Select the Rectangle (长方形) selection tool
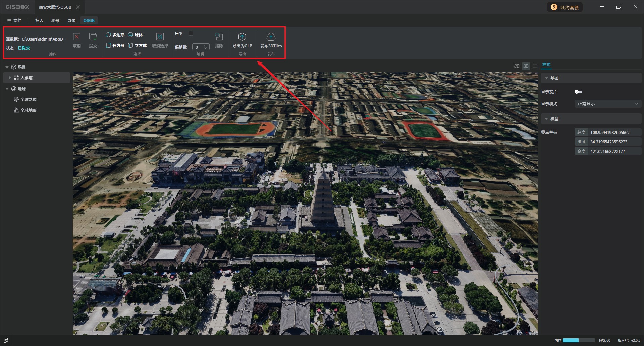 (x=115, y=46)
